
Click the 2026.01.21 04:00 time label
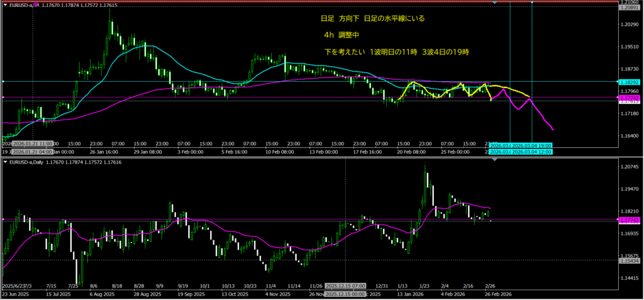[x=33, y=152]
